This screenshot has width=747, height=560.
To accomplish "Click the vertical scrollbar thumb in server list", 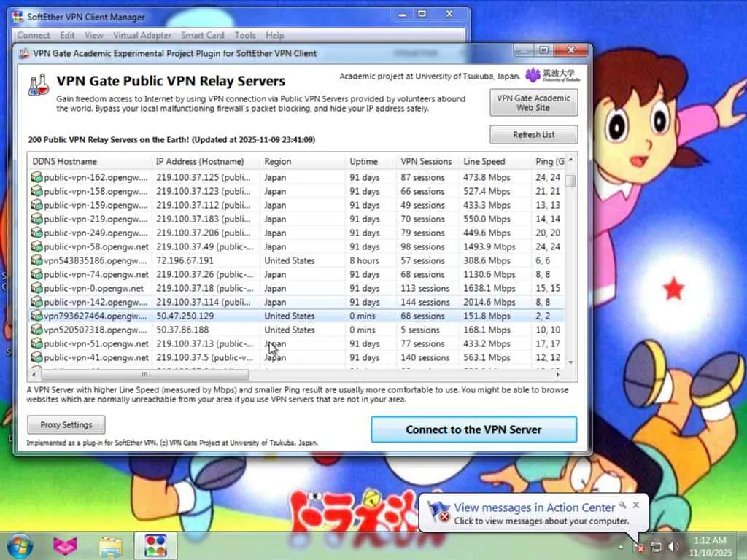I will coord(570,181).
